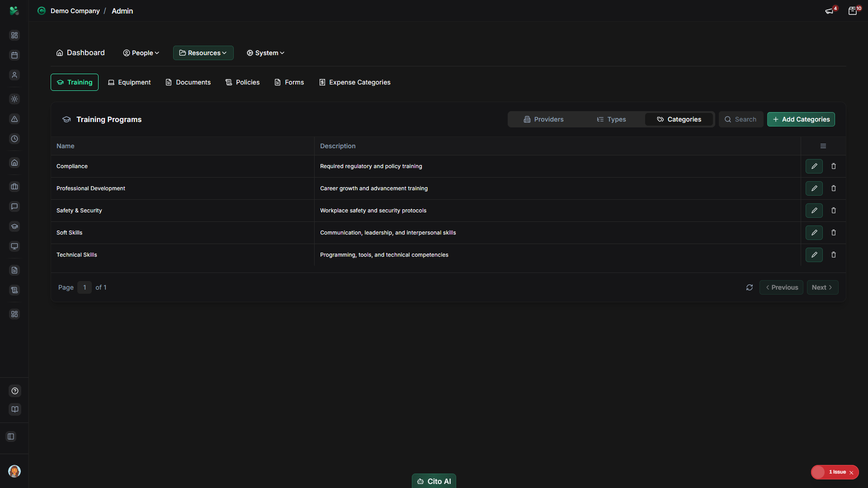Click the briefcase icon in the left sidebar
The width and height of the screenshot is (868, 488).
click(x=14, y=186)
